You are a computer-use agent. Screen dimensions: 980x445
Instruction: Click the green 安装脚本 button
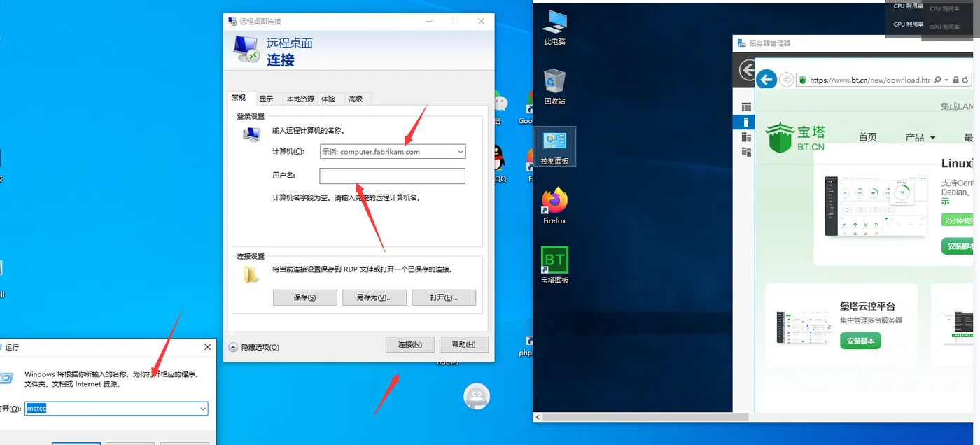coord(860,342)
